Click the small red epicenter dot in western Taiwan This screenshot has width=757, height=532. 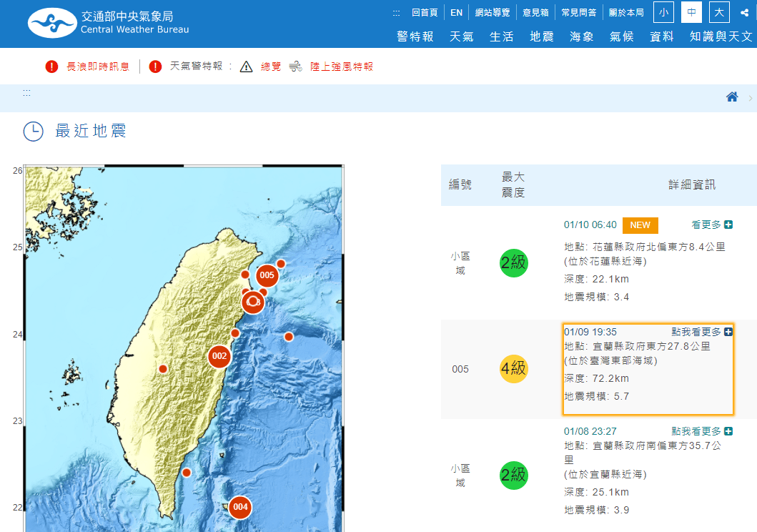163,369
